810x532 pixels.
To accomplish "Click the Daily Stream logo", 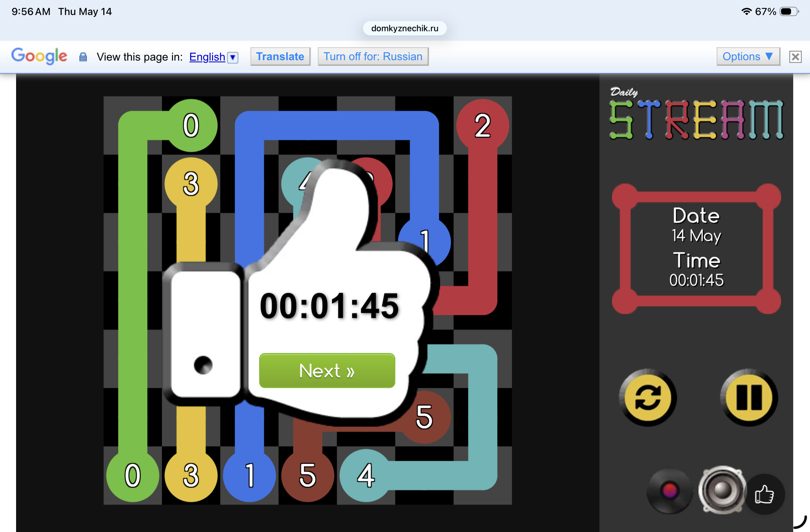I will coord(696,114).
